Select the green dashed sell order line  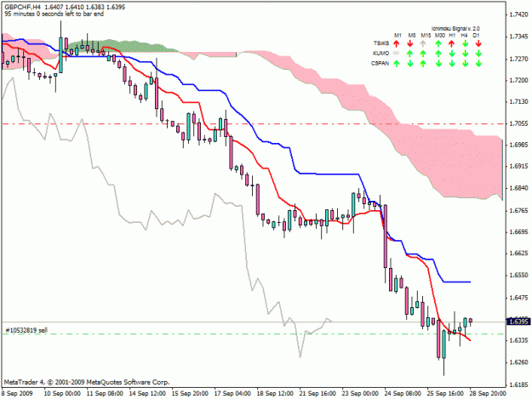(254, 334)
